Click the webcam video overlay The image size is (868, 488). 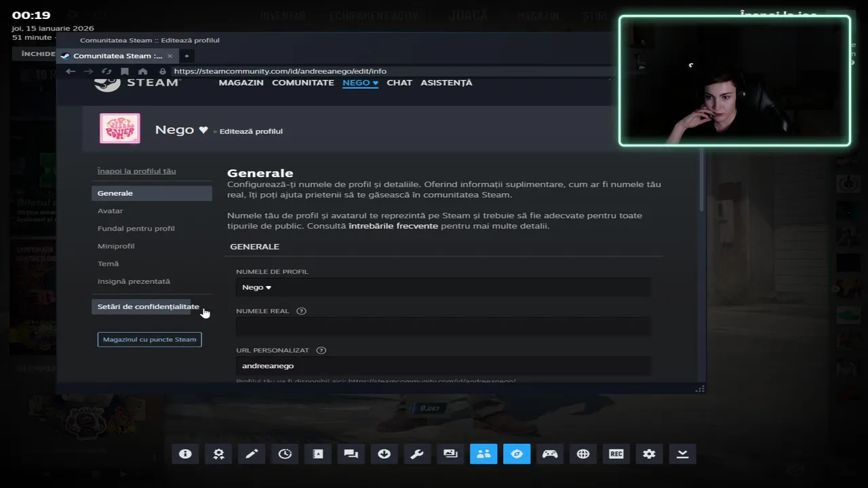click(x=734, y=81)
